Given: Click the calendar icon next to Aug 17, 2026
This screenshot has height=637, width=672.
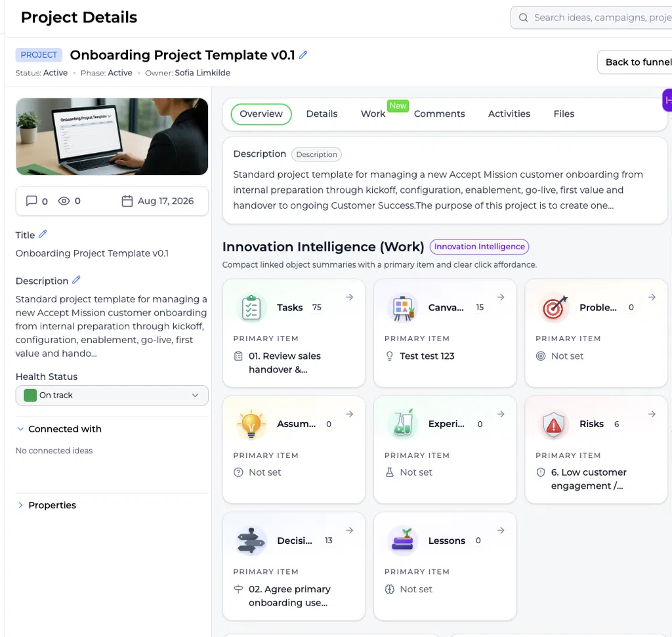Looking at the screenshot, I should coord(127,201).
